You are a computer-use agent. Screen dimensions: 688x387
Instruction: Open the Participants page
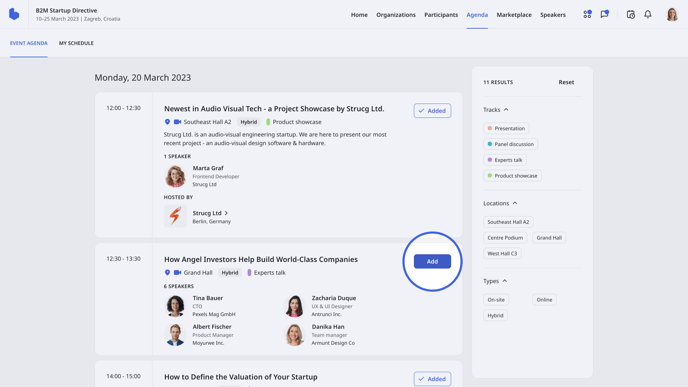coord(441,14)
